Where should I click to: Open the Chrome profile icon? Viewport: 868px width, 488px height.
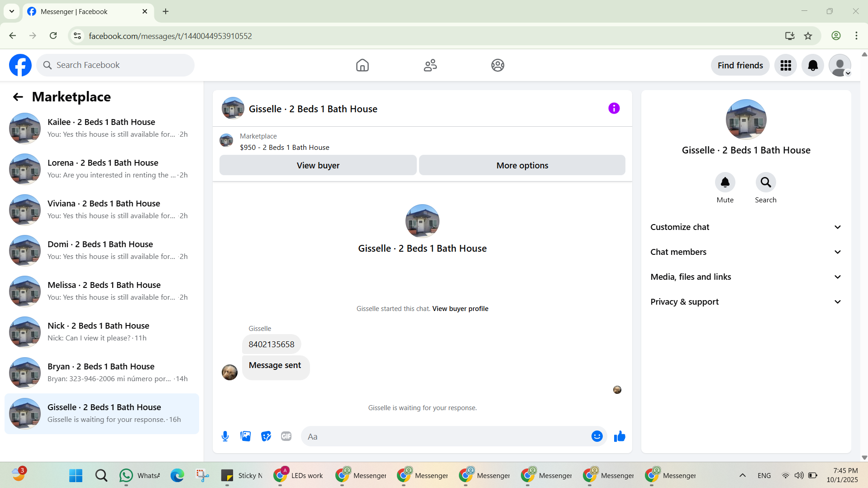coord(836,36)
